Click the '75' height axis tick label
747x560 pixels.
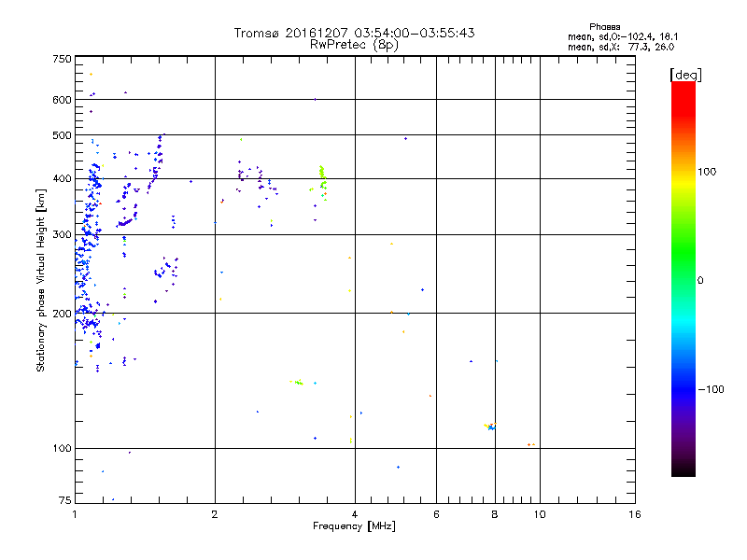pos(65,500)
